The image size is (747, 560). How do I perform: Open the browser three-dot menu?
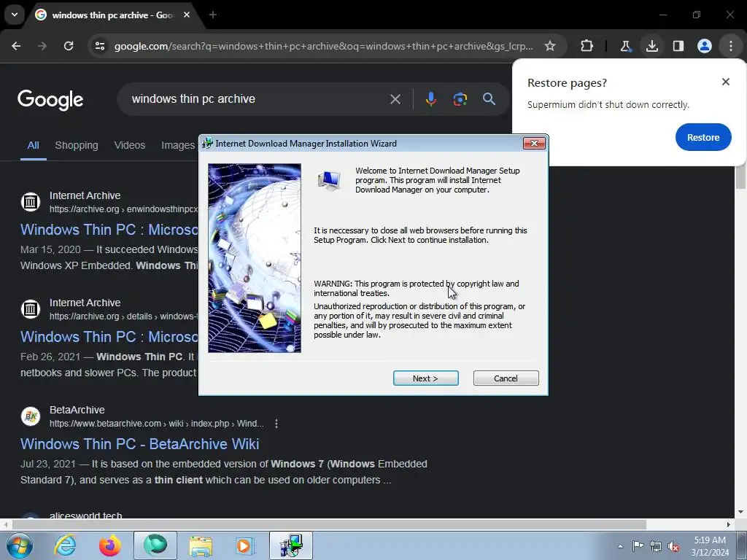pos(730,46)
